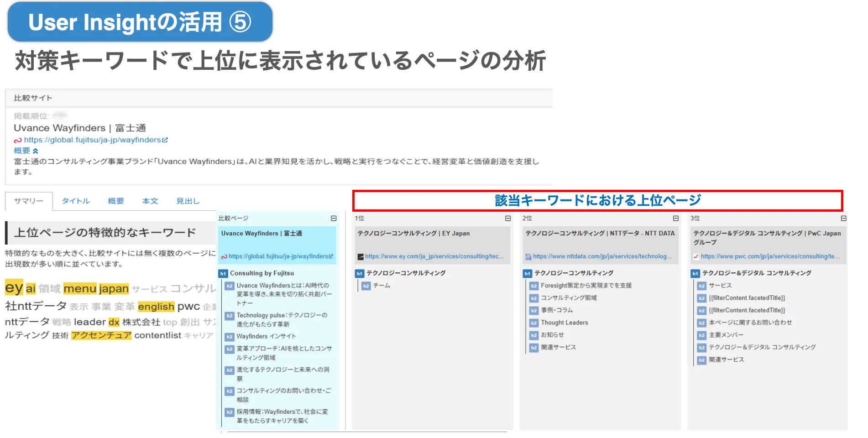This screenshot has width=868, height=438.
Task: Click the highlighted keyword アクセンチュア
Action: tap(101, 335)
